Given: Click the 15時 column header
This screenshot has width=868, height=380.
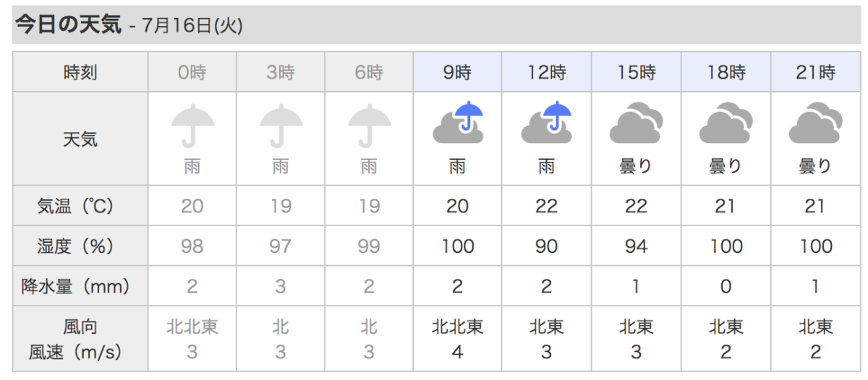Looking at the screenshot, I should 636,72.
